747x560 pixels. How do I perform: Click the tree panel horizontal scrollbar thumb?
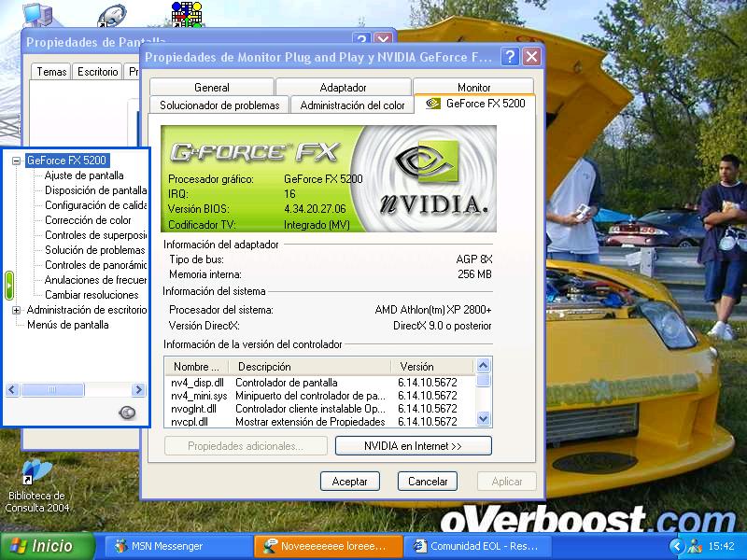pos(52,390)
